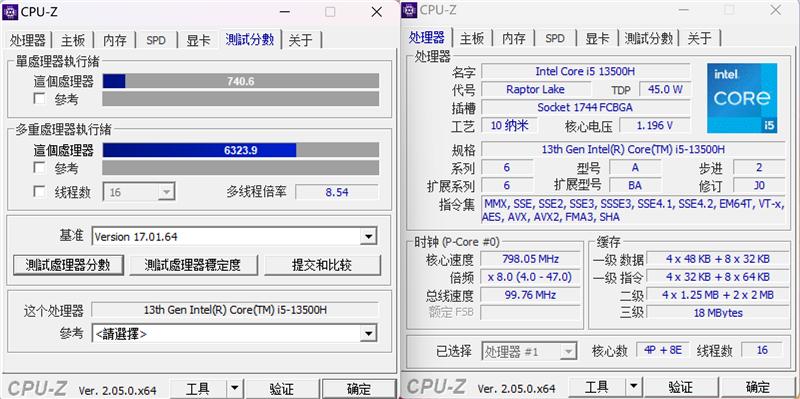800x399 pixels.
Task: Click the single thread 參考 reference bar
Action: [241, 99]
